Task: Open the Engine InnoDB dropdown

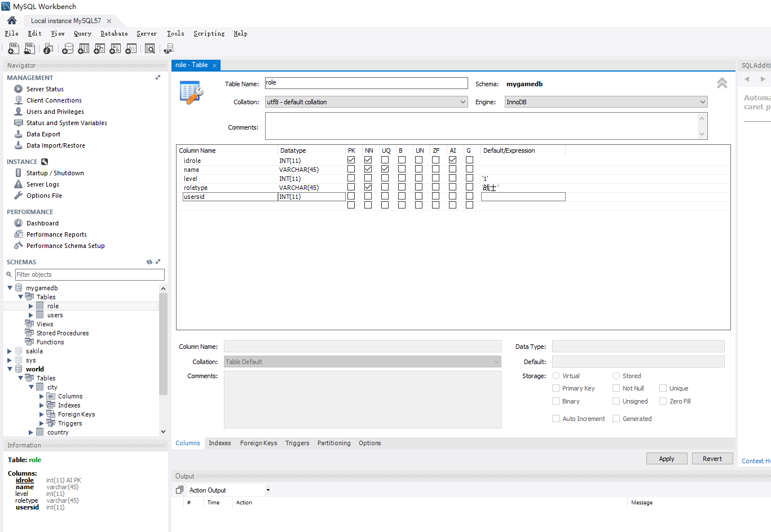Action: click(x=606, y=102)
